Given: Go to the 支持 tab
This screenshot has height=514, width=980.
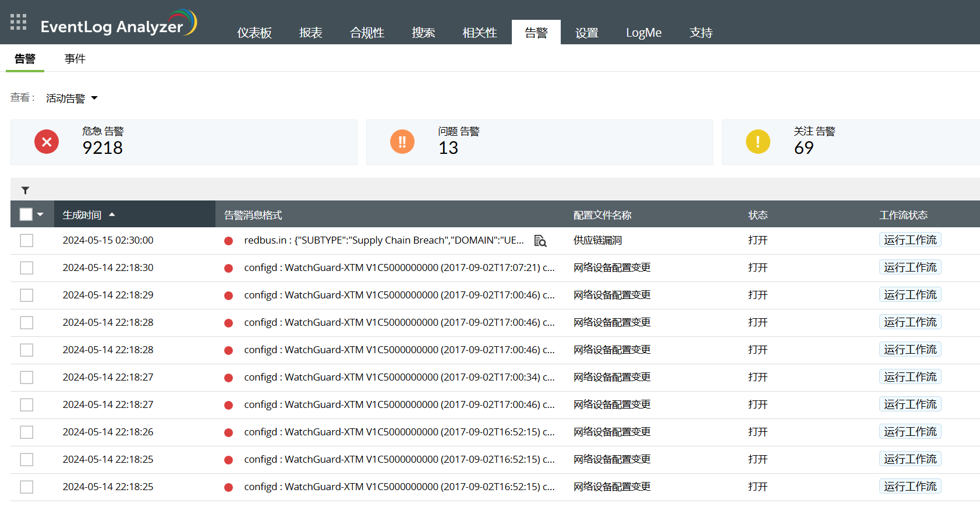Looking at the screenshot, I should pos(701,33).
